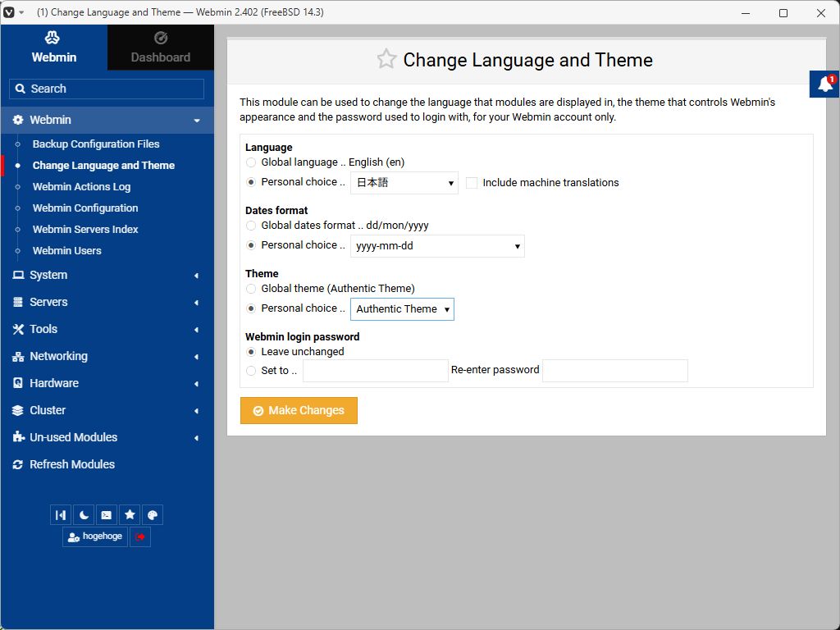This screenshot has height=630, width=840.
Task: Enable Include machine translations checkbox
Action: (472, 183)
